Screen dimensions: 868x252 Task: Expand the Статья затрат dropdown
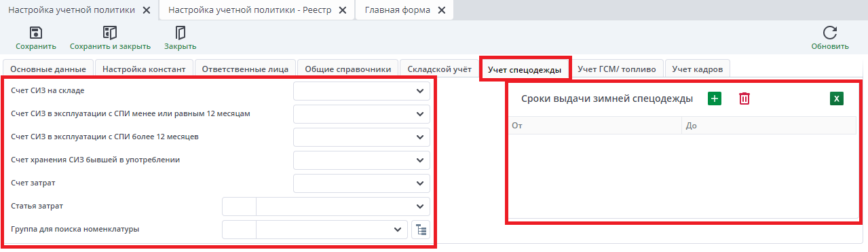click(419, 206)
